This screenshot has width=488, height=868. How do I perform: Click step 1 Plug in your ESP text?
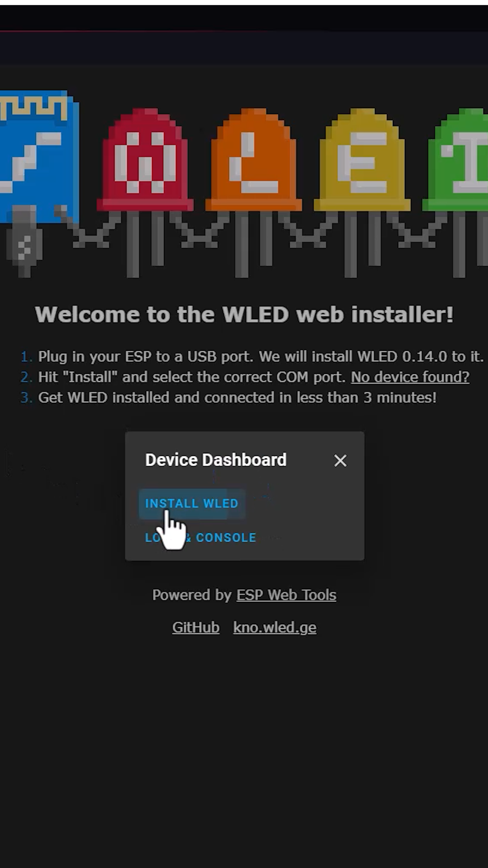point(260,356)
